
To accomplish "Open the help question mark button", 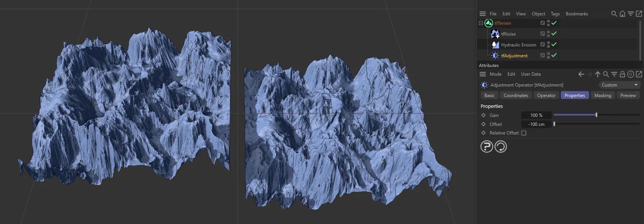I will [487, 146].
